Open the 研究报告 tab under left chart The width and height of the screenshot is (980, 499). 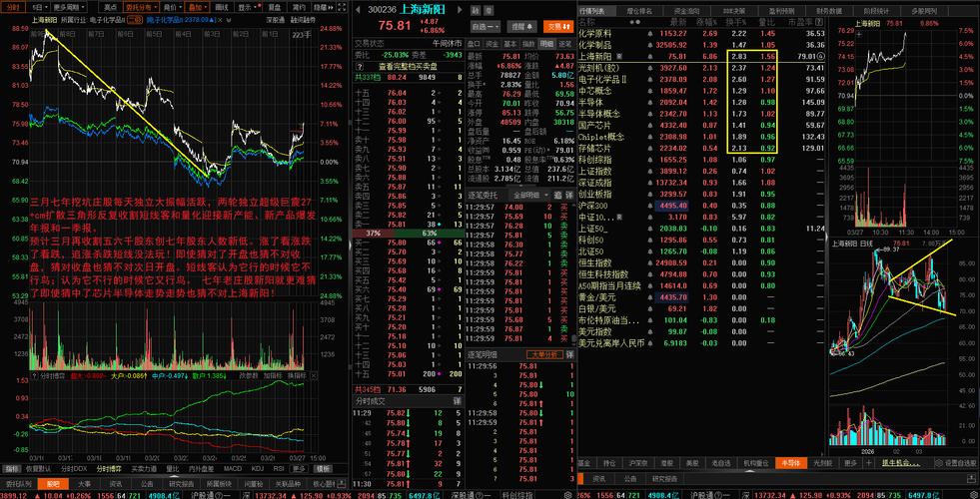[x=182, y=483]
